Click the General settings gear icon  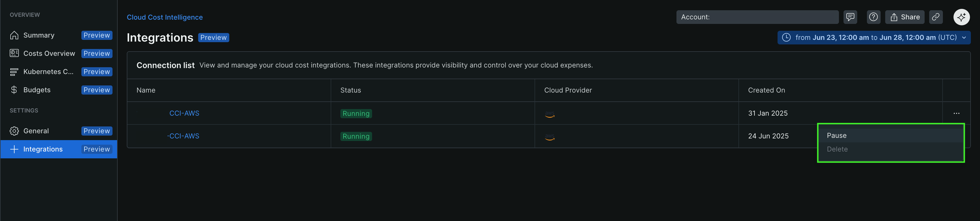(x=15, y=131)
